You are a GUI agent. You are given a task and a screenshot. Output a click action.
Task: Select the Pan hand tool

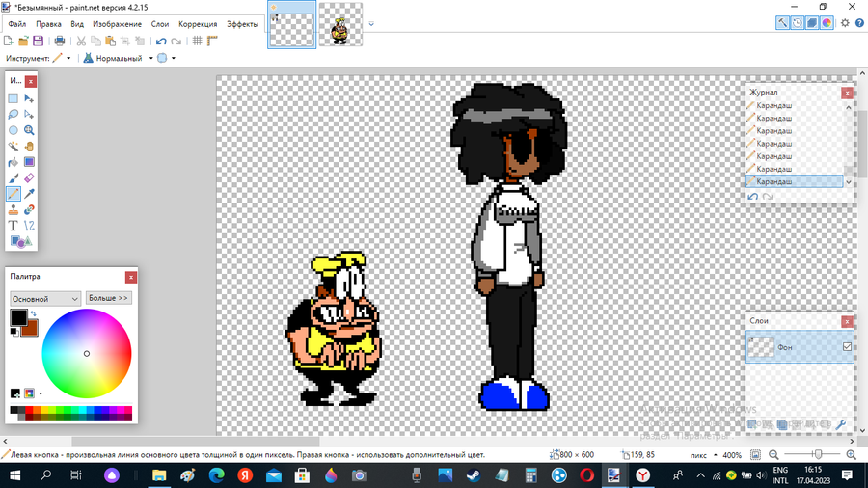29,146
